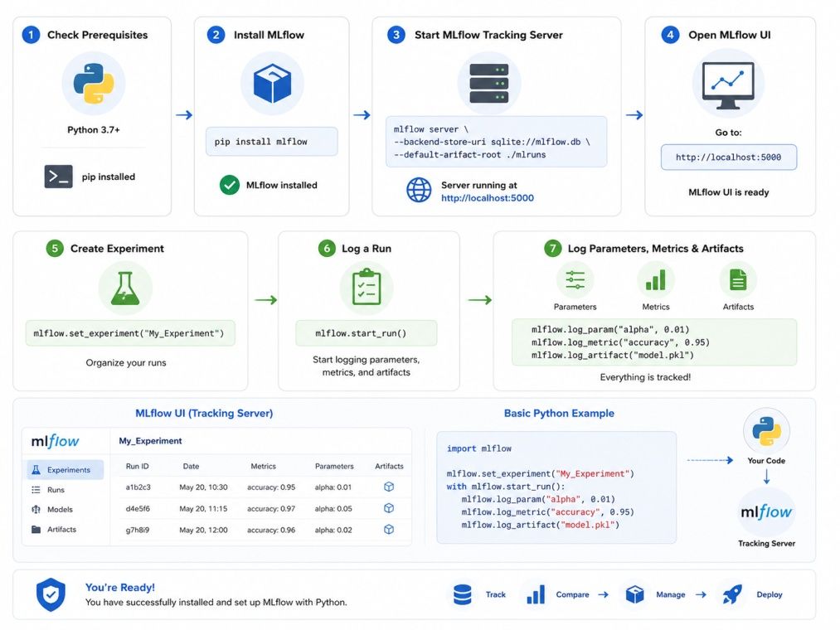Click the mlflow.log_param code block in step 7

coord(654,342)
